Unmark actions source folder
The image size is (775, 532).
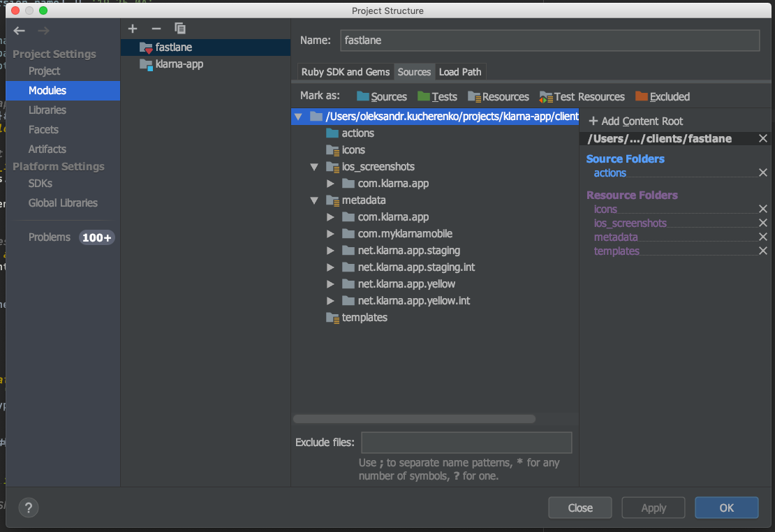coord(762,172)
